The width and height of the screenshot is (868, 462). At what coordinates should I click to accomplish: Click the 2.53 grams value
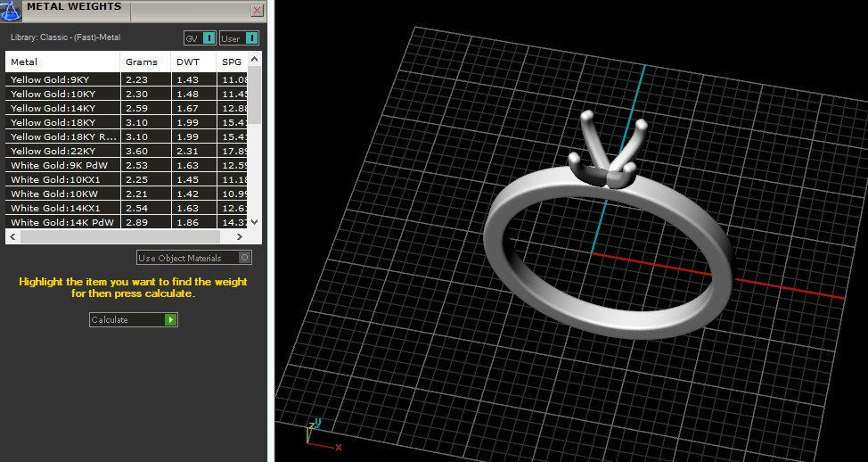click(x=136, y=166)
